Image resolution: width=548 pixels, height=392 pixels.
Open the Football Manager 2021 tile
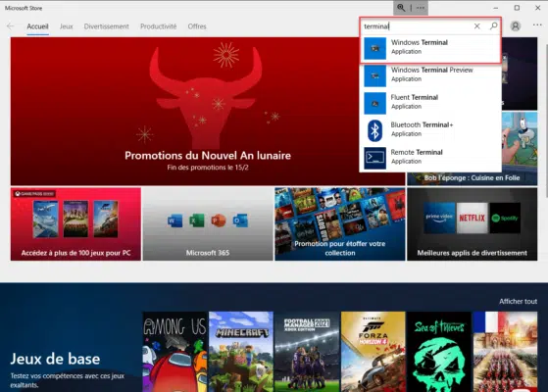coord(307,352)
